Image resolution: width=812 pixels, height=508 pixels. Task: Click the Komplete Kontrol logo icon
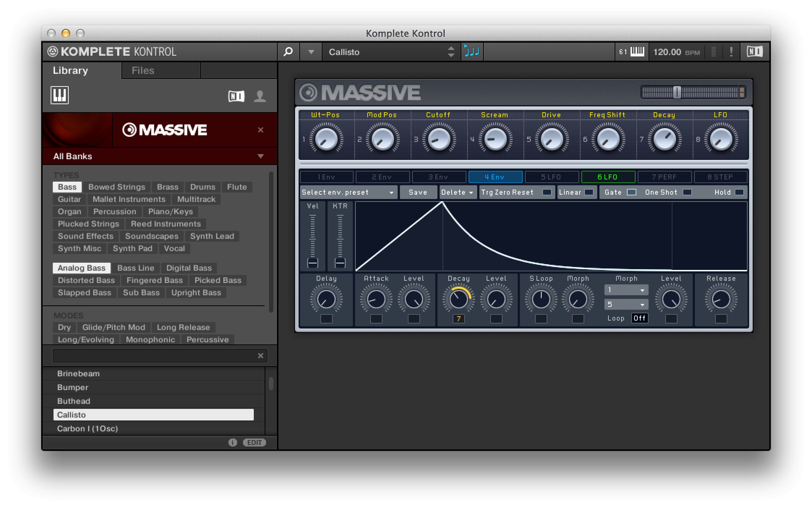pyautogui.click(x=53, y=52)
